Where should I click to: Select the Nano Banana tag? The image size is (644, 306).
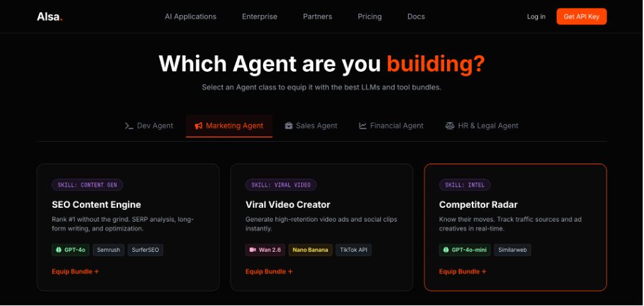coord(310,250)
